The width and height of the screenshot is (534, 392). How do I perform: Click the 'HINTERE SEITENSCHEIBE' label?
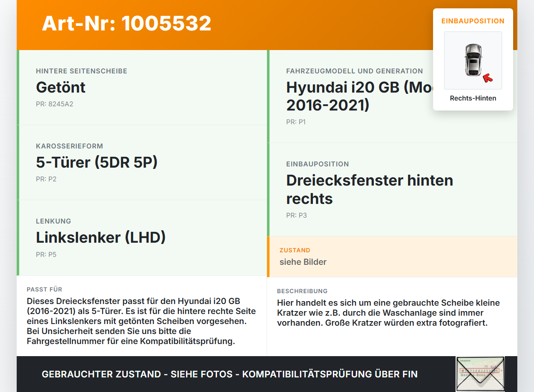(x=82, y=71)
